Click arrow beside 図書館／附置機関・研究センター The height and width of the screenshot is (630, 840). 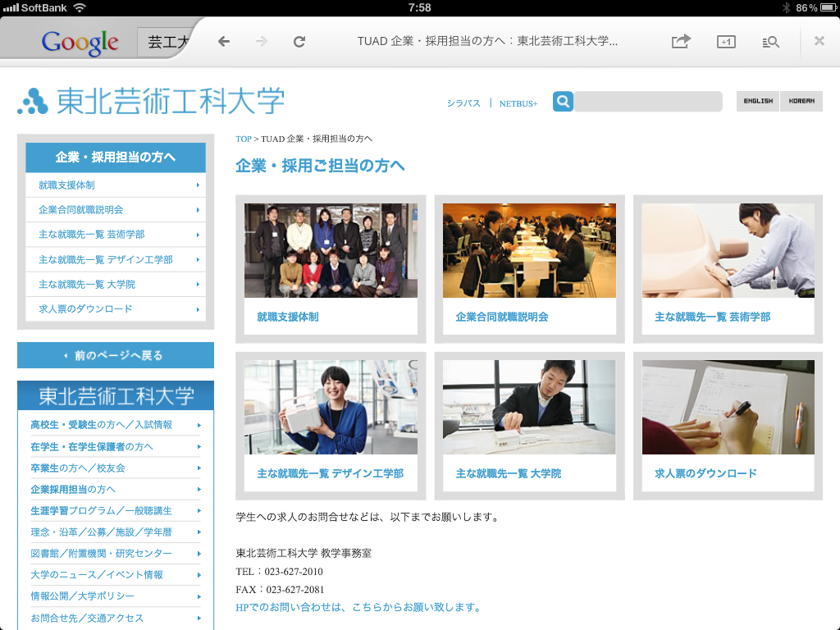199,554
